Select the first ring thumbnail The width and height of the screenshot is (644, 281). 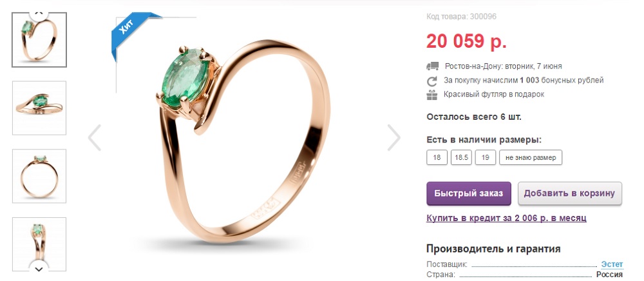(39, 40)
